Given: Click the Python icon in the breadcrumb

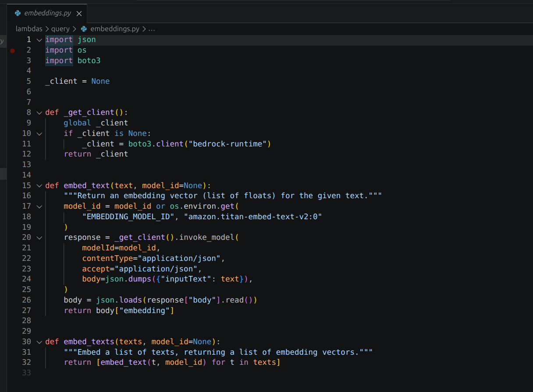Looking at the screenshot, I should (x=84, y=29).
